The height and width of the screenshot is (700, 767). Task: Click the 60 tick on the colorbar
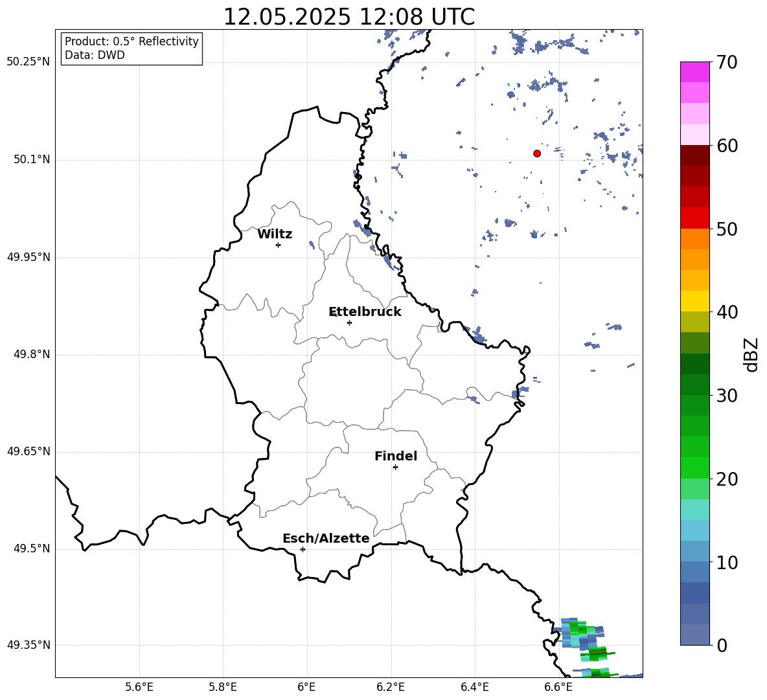tap(727, 146)
